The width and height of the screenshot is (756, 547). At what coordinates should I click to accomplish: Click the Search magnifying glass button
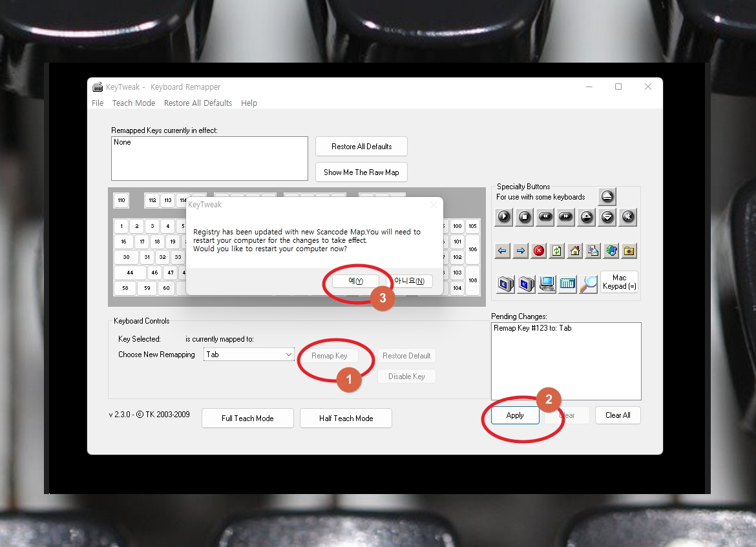588,284
